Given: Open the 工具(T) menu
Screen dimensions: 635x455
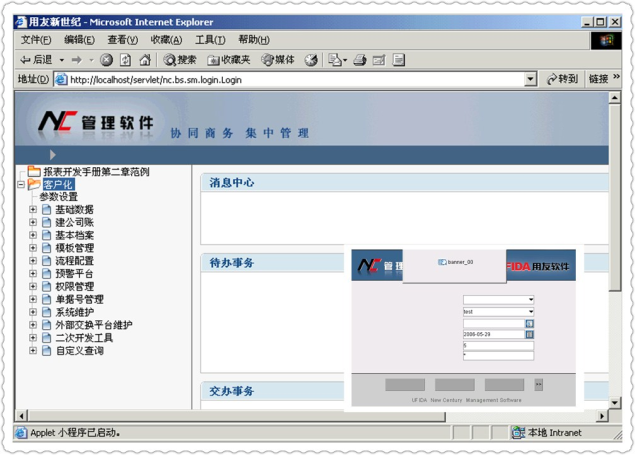Looking at the screenshot, I should pyautogui.click(x=210, y=40).
